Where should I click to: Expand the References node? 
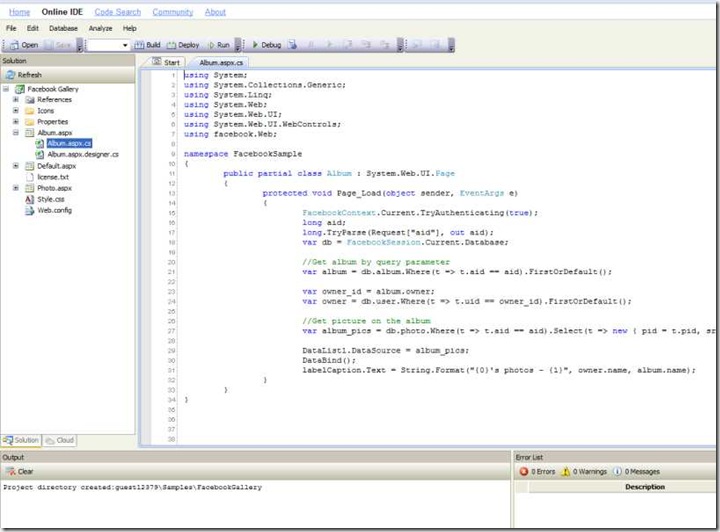[x=16, y=99]
